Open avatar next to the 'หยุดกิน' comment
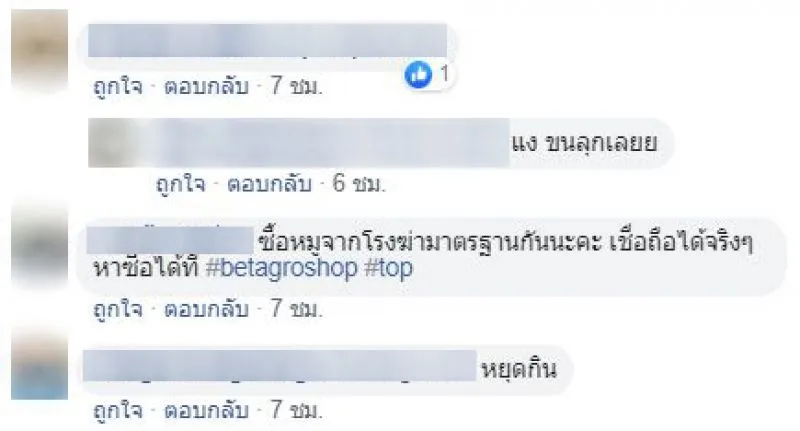800x431 pixels. click(x=39, y=365)
